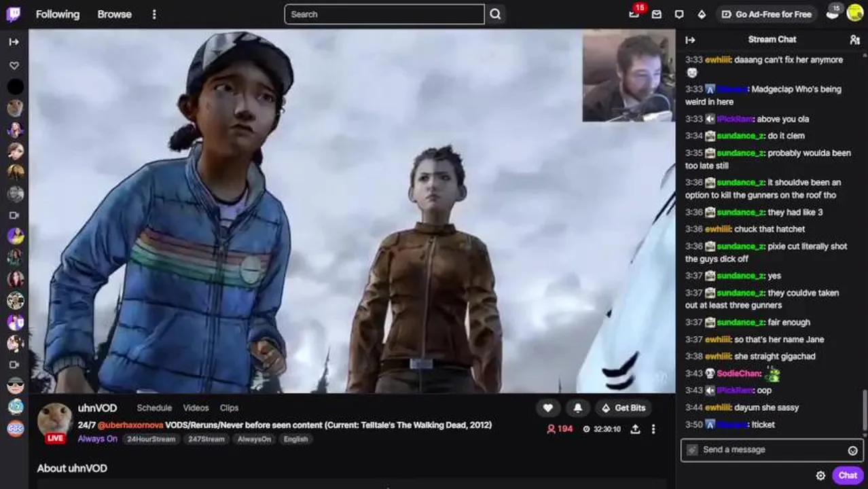
Task: Select the 247Stream tag
Action: pyautogui.click(x=206, y=439)
